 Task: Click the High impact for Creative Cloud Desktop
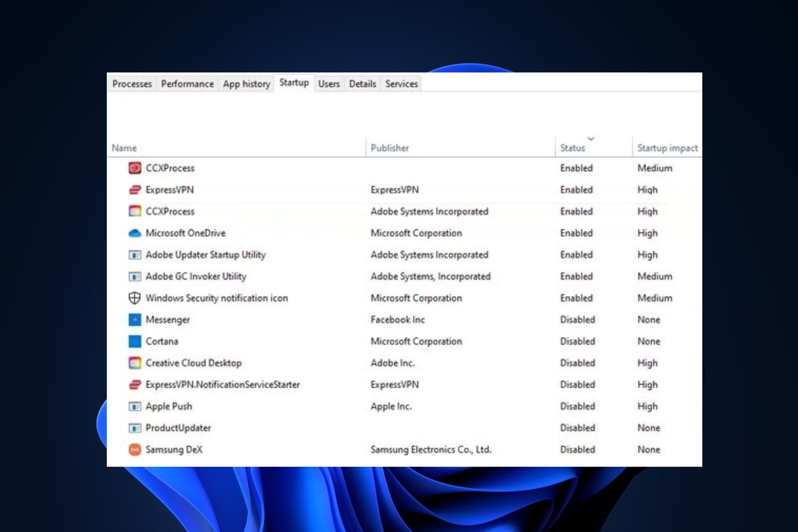[x=648, y=363]
